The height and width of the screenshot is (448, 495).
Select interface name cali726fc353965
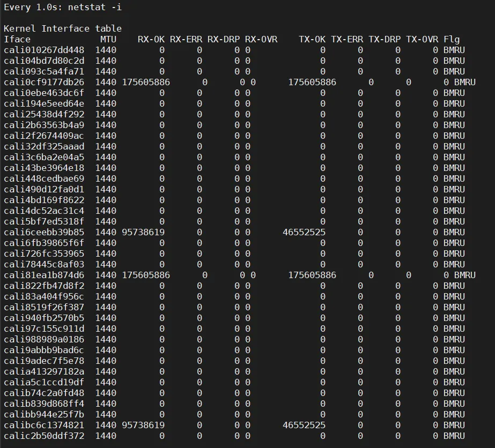point(44,254)
